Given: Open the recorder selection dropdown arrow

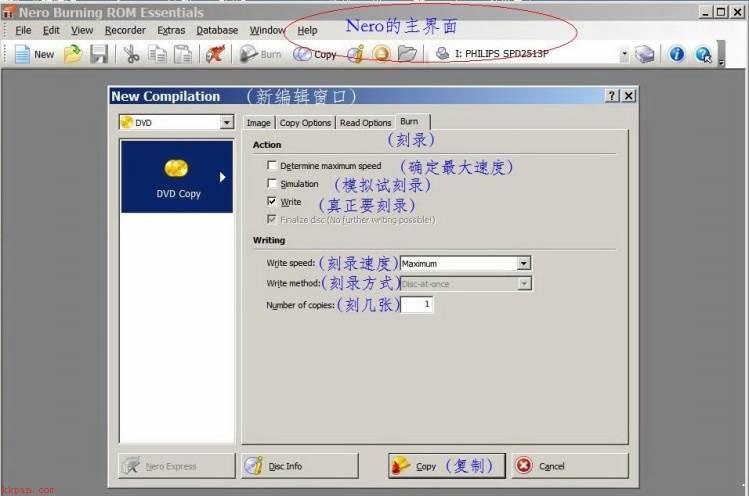Looking at the screenshot, I should [624, 54].
